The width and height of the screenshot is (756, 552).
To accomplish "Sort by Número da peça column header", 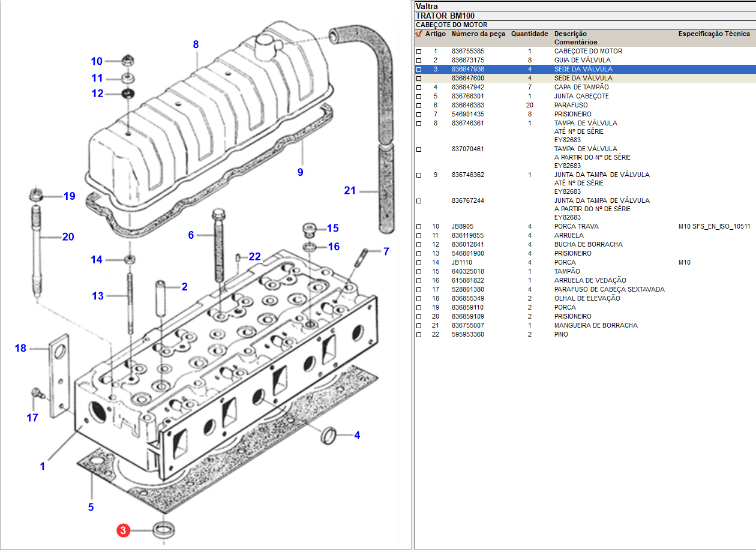I will pos(478,34).
